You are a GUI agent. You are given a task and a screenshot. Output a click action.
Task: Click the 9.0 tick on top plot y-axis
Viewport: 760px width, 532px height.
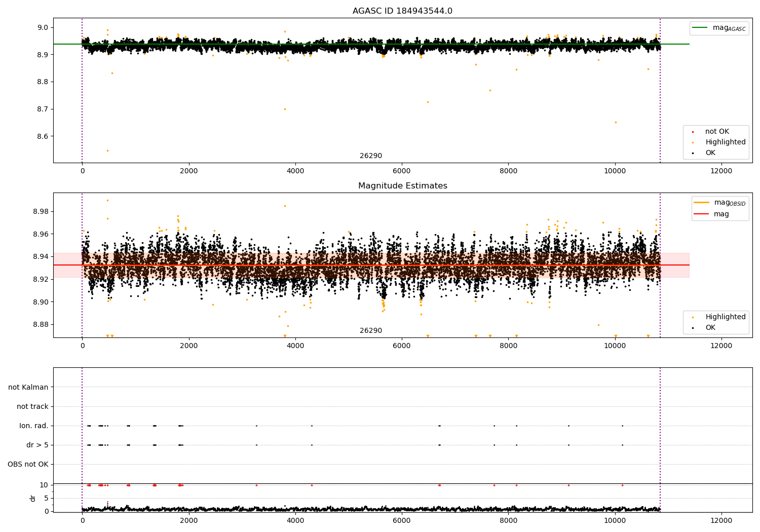click(x=43, y=27)
